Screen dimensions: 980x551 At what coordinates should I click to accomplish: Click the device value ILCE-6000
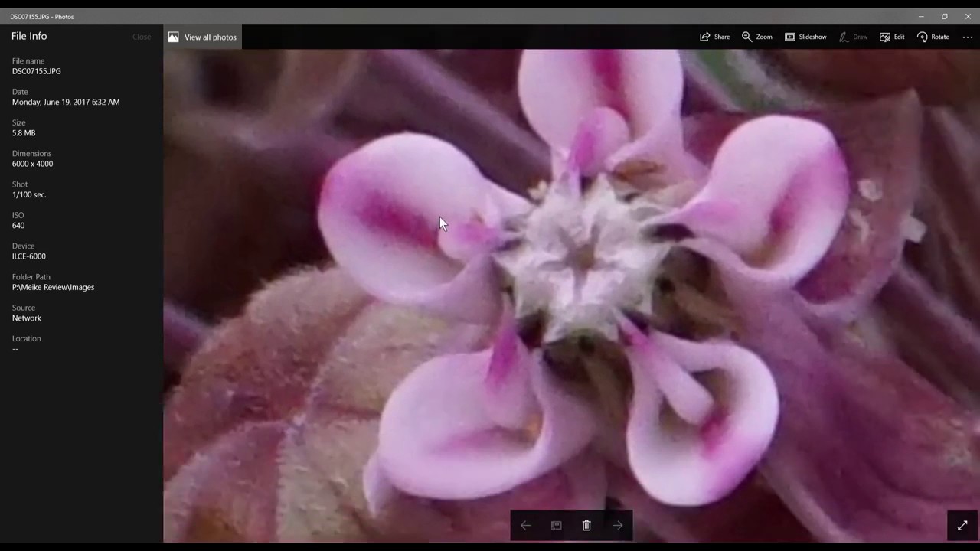(x=29, y=256)
